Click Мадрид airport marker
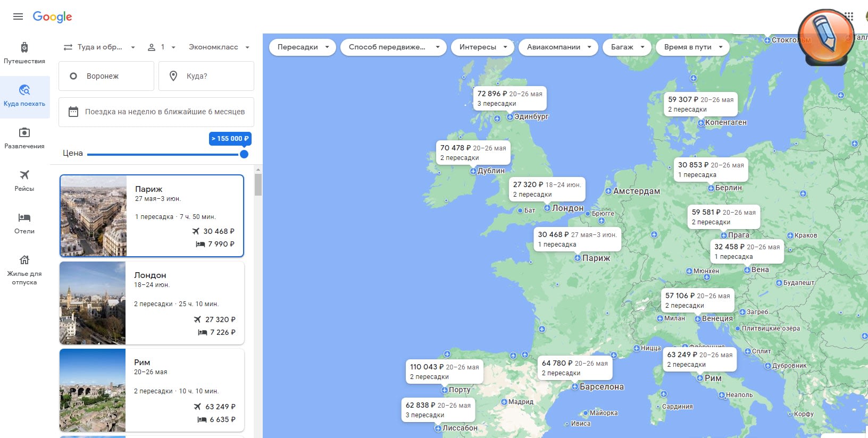Image resolution: width=868 pixels, height=438 pixels. [x=504, y=402]
